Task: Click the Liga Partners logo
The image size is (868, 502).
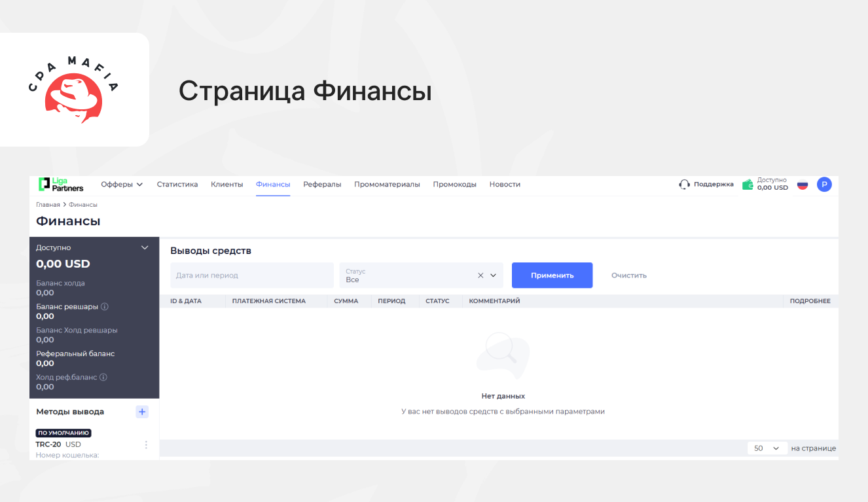Action: click(x=61, y=185)
